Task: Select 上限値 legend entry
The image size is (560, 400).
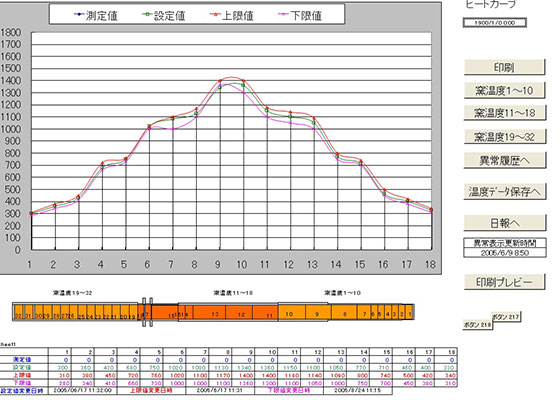Action: pos(231,15)
